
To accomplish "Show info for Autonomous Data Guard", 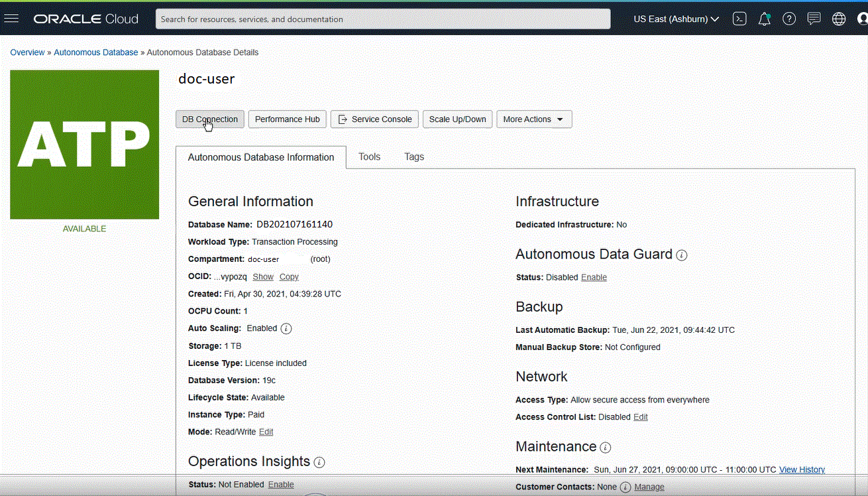I will point(681,255).
